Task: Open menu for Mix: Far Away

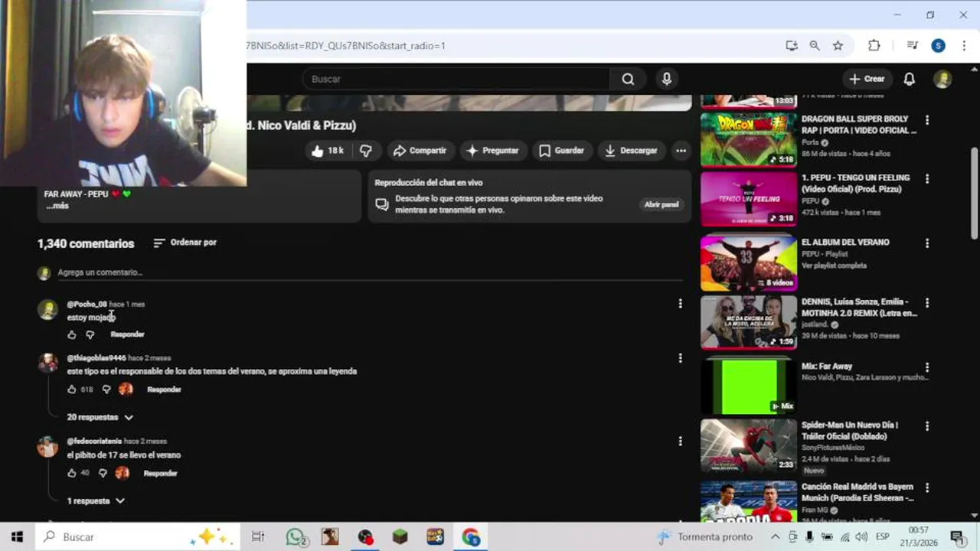Action: click(x=927, y=367)
